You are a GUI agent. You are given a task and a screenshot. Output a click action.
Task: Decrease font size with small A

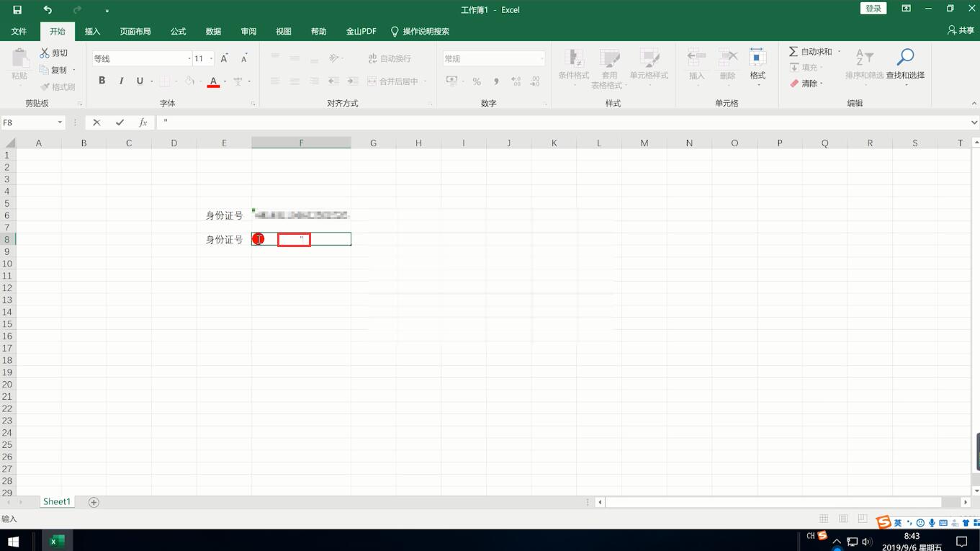pyautogui.click(x=243, y=58)
